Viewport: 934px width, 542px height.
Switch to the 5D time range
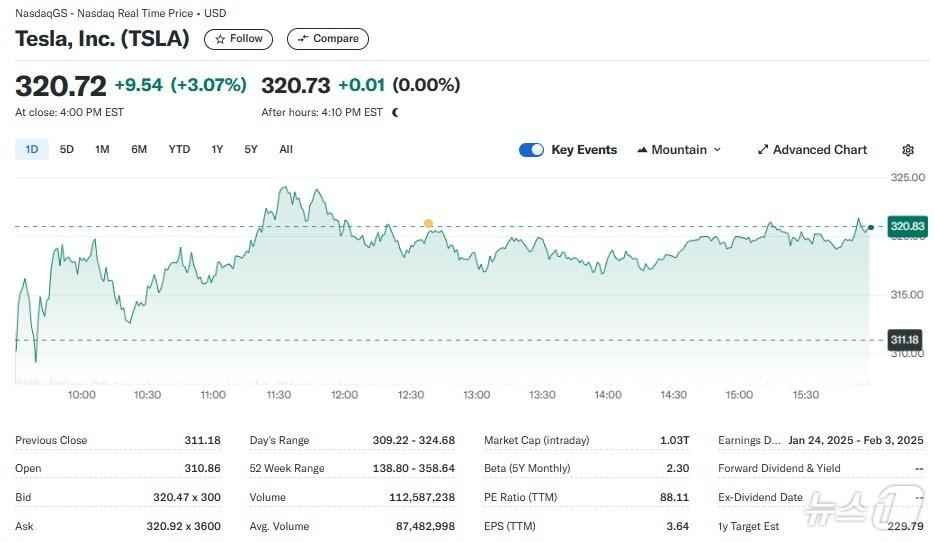pyautogui.click(x=67, y=150)
